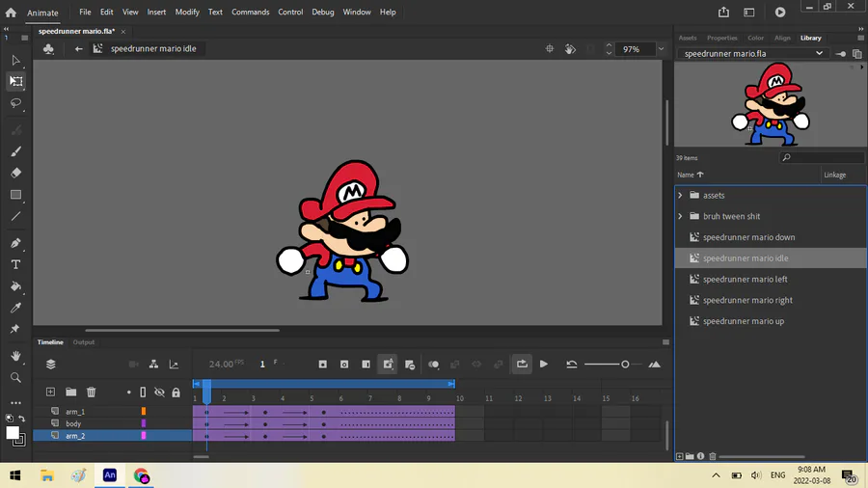Viewport: 868px width, 488px height.
Task: Create a new layer folder in timeline
Action: (x=70, y=392)
